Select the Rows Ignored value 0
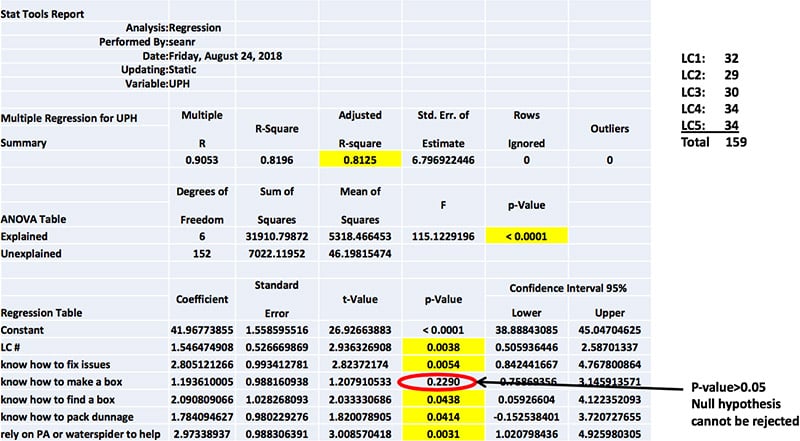The width and height of the screenshot is (800, 441). point(527,160)
